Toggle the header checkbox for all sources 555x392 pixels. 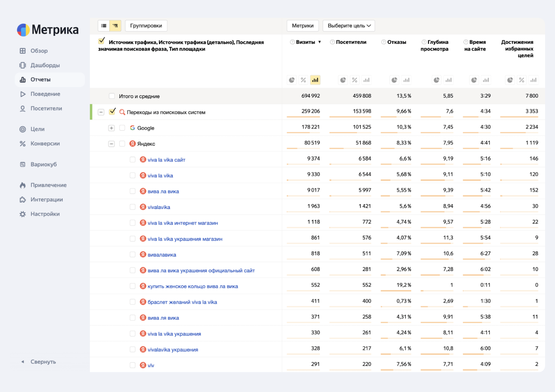tap(101, 41)
